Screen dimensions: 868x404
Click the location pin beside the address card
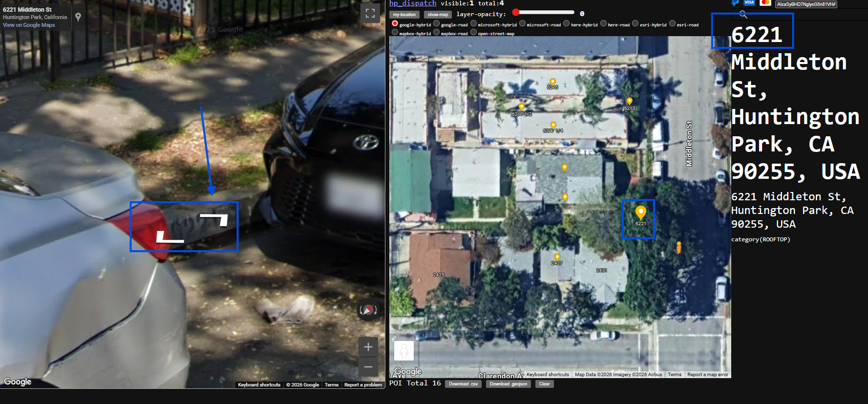click(x=78, y=17)
